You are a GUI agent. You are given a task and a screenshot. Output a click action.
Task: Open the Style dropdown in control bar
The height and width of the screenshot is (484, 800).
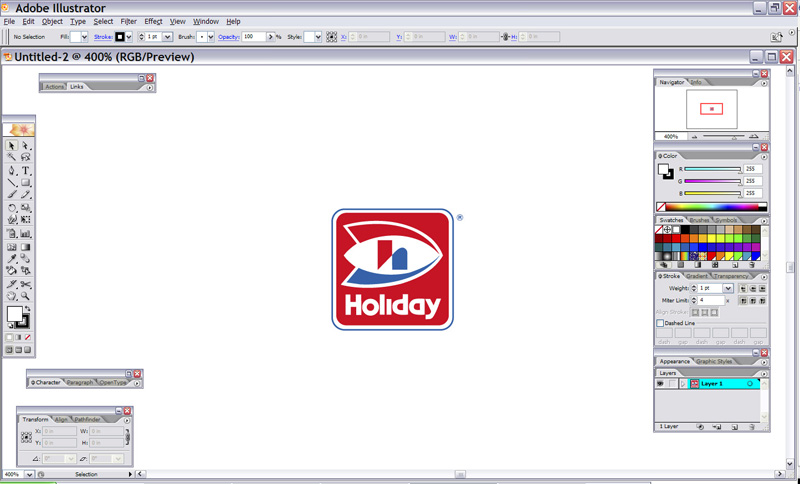318,37
